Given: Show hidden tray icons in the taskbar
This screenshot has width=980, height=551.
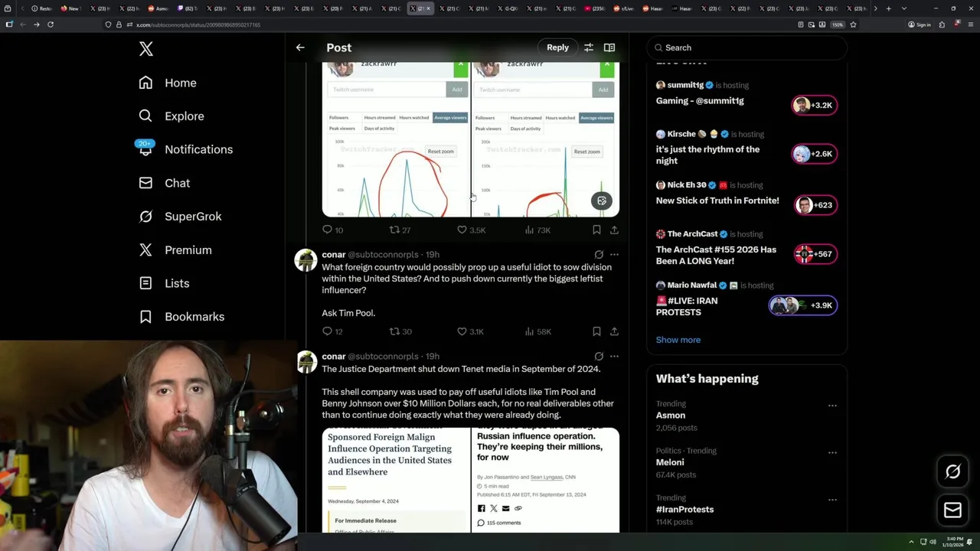Looking at the screenshot, I should tap(912, 542).
